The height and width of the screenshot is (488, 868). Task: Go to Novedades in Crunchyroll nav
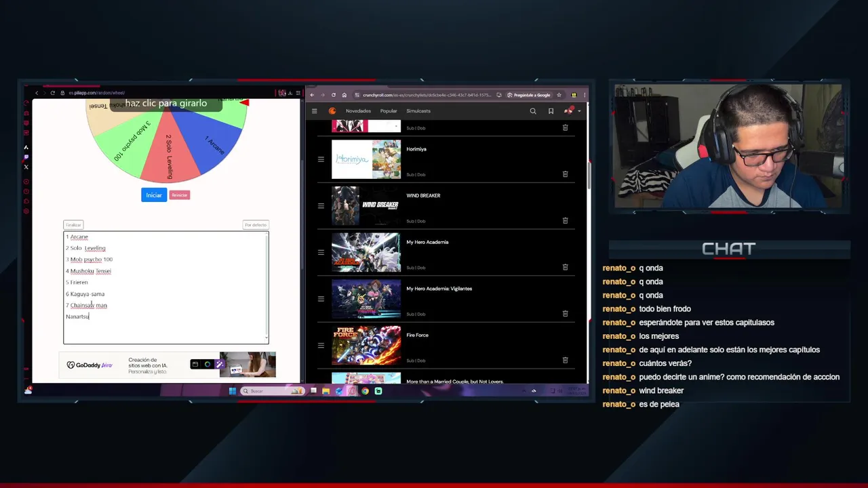click(x=358, y=111)
